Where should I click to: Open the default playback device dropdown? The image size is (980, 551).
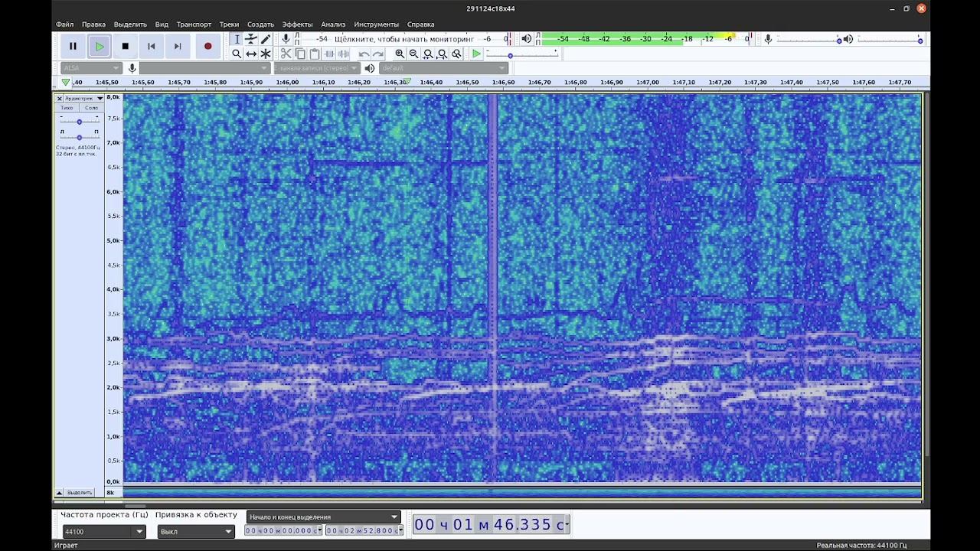click(443, 68)
